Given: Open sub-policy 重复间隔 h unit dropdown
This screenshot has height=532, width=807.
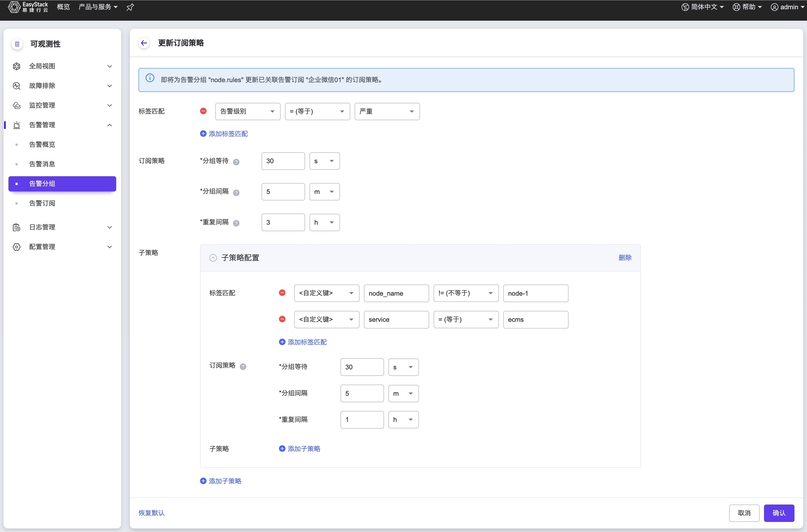Looking at the screenshot, I should pyautogui.click(x=403, y=420).
